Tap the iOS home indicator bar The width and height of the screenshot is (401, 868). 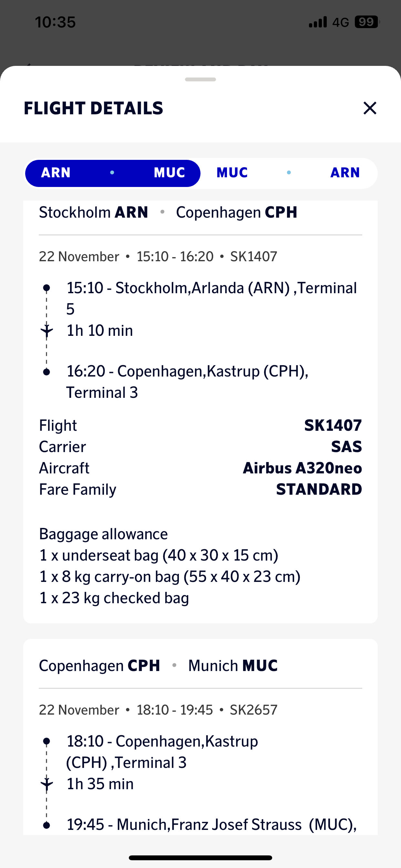[x=200, y=858]
